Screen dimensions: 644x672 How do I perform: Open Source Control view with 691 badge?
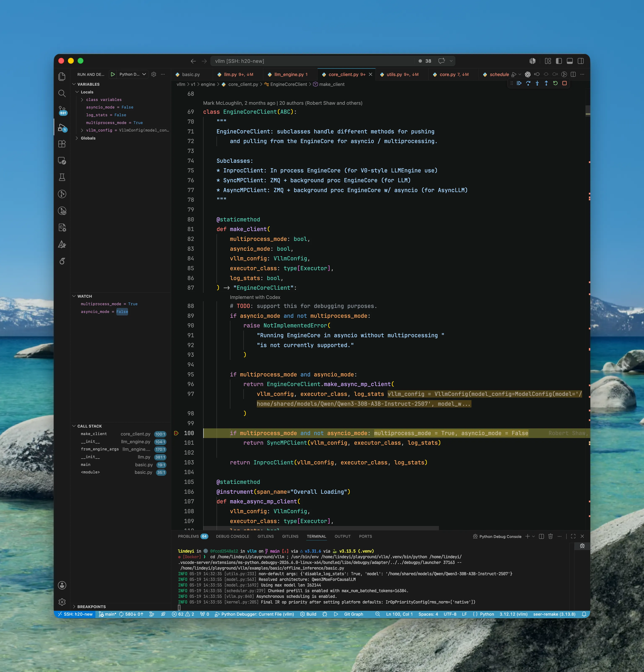click(x=62, y=110)
